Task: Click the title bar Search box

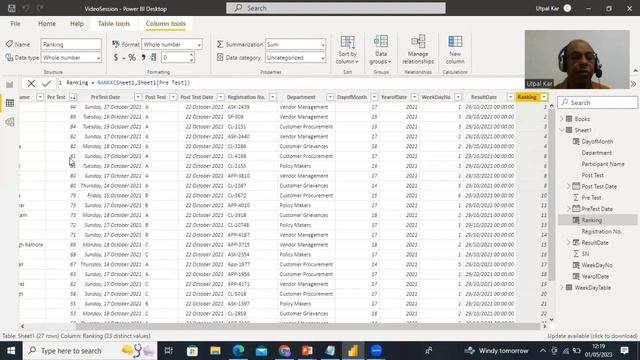Action: 336,8
